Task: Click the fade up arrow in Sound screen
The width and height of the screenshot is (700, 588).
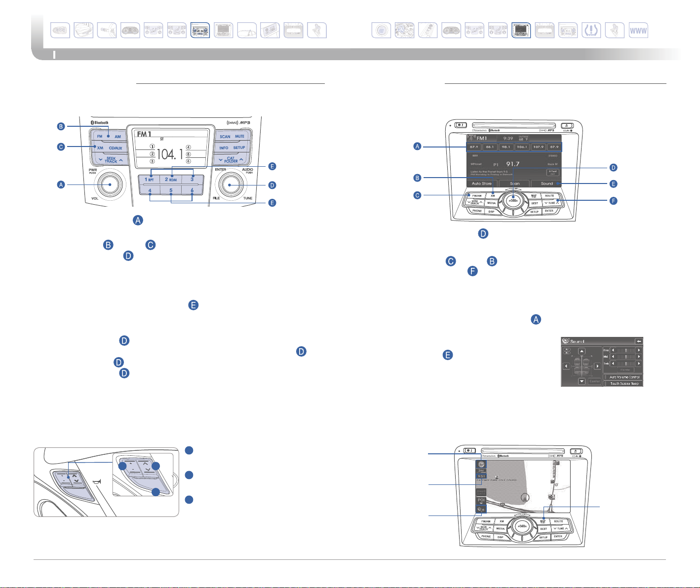Action: coord(582,351)
